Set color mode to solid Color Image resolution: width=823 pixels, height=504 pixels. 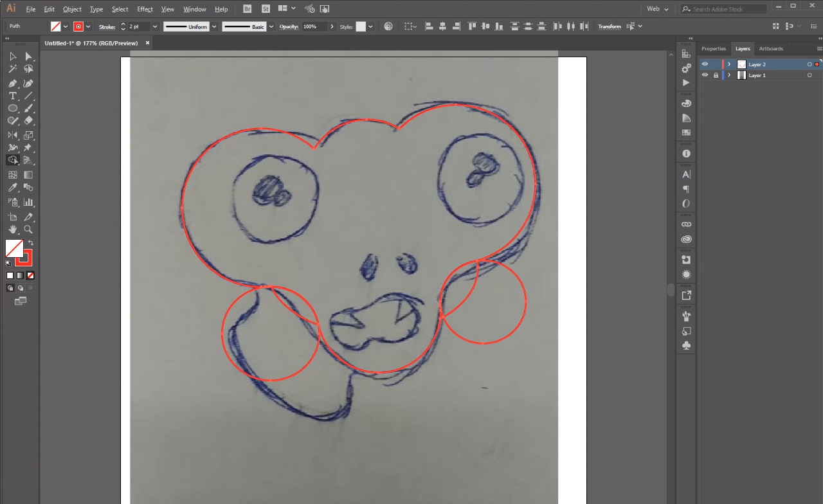pyautogui.click(x=10, y=275)
